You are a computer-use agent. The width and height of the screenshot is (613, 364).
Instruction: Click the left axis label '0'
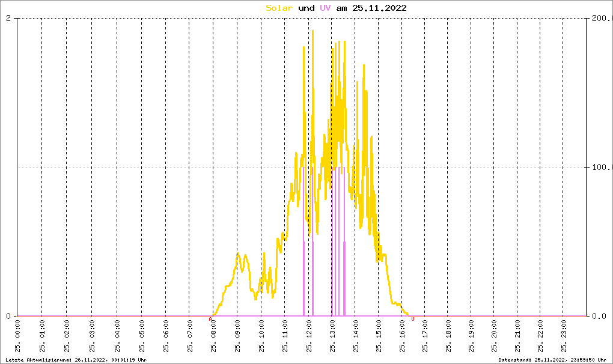pyautogui.click(x=8, y=316)
